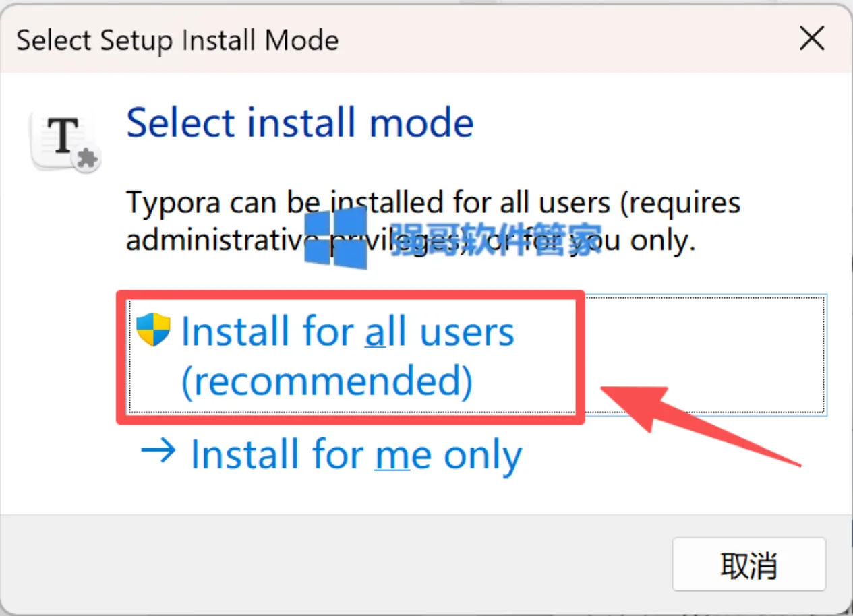
Task: Click the underlined all in Install for all users
Action: click(386, 332)
